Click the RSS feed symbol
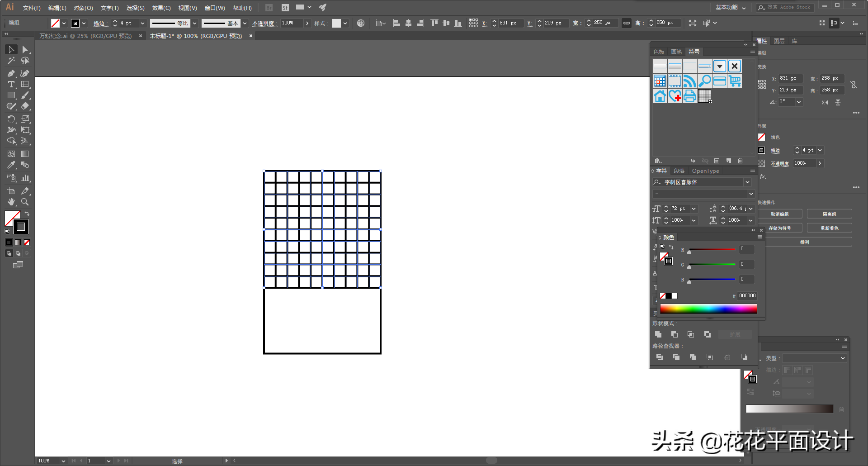The width and height of the screenshot is (868, 466). [x=690, y=81]
